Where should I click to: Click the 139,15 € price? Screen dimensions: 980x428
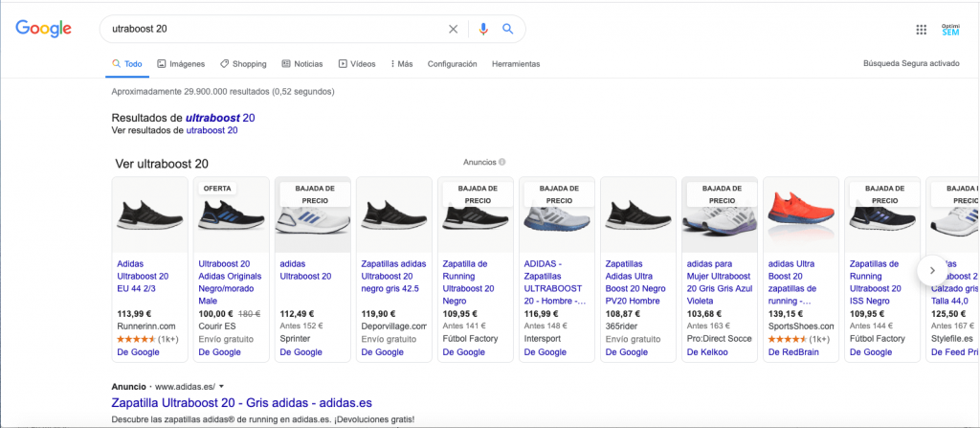[x=786, y=314]
